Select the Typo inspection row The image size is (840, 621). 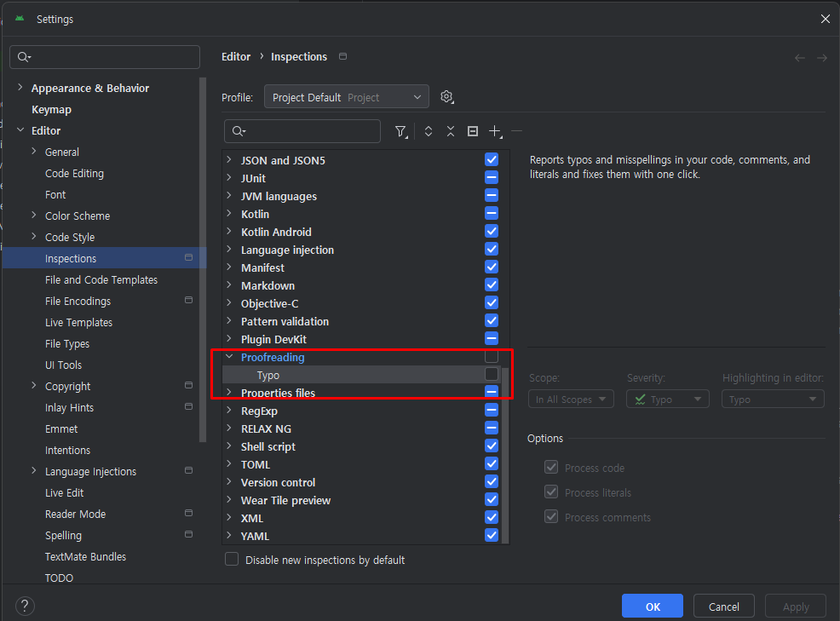(361, 375)
